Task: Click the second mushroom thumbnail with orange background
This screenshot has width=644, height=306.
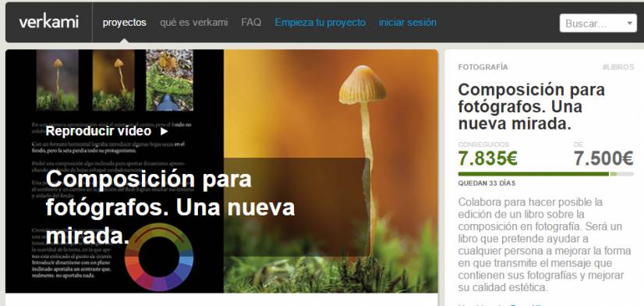Action: [x=113, y=80]
